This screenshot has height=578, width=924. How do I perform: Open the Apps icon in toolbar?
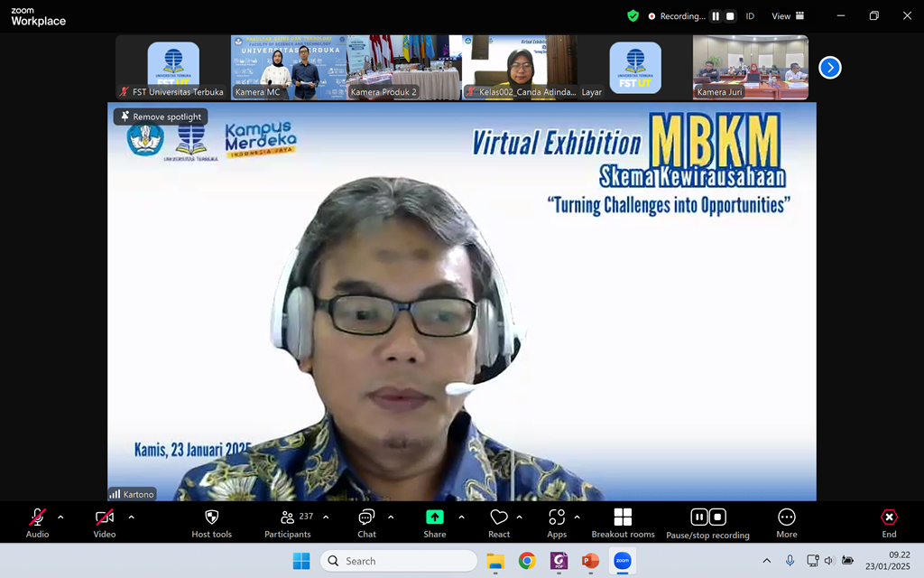point(557,517)
